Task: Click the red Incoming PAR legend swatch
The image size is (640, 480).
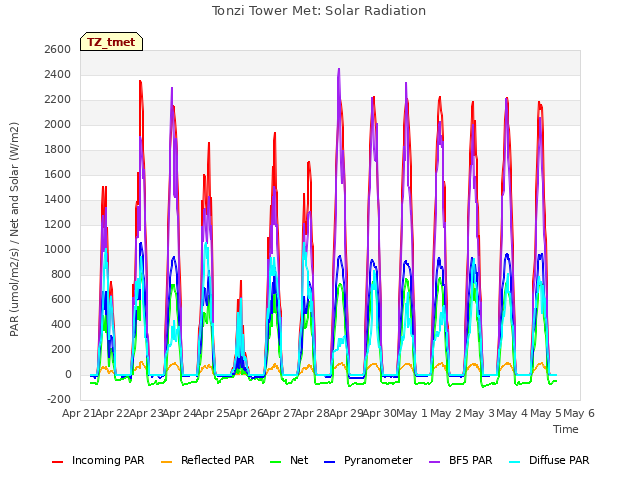Action: 58,462
